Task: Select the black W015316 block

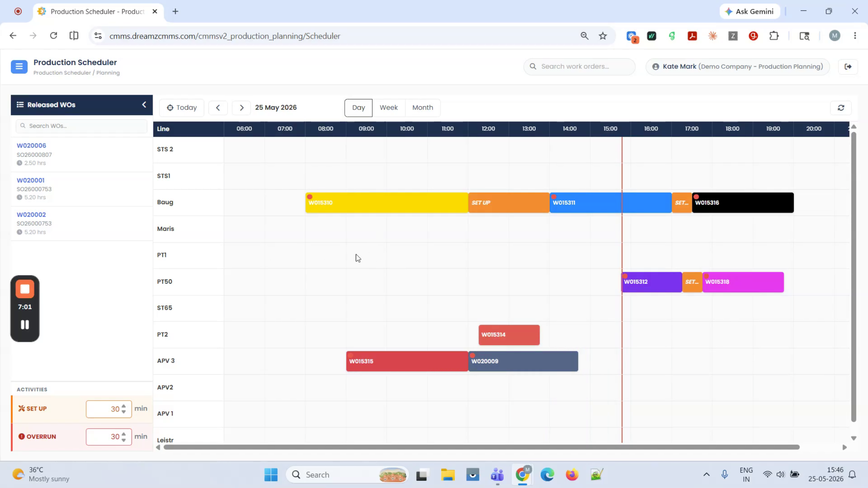Action: pos(743,202)
